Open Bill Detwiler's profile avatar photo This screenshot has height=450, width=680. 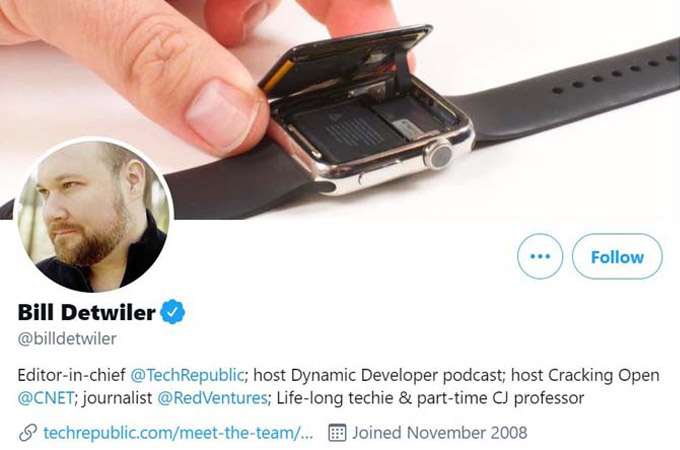click(94, 215)
